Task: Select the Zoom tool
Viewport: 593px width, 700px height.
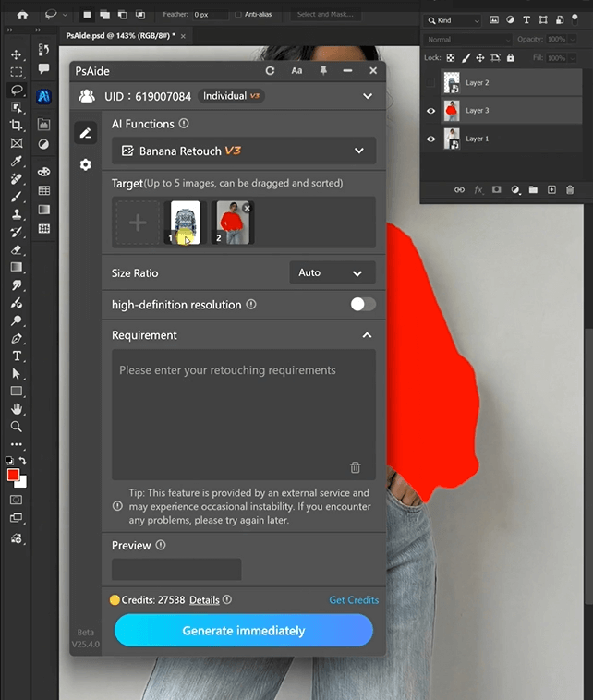Action: [17, 427]
